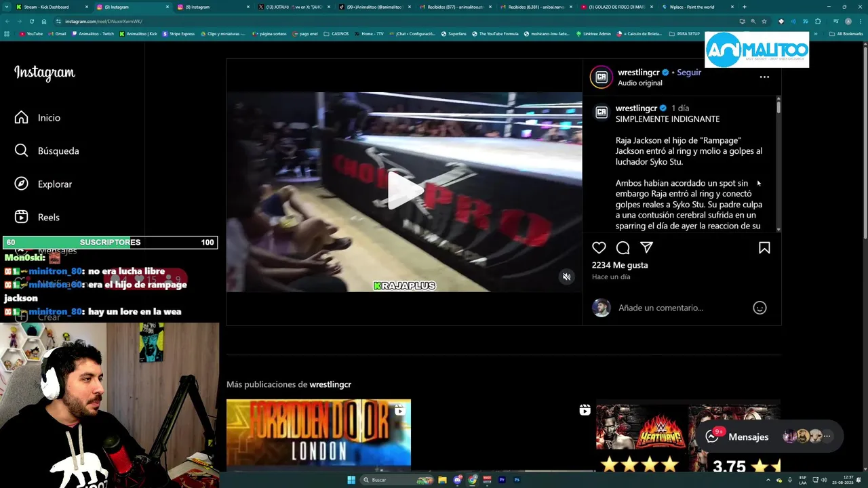Open File Explorer from the taskbar

[x=442, y=480]
